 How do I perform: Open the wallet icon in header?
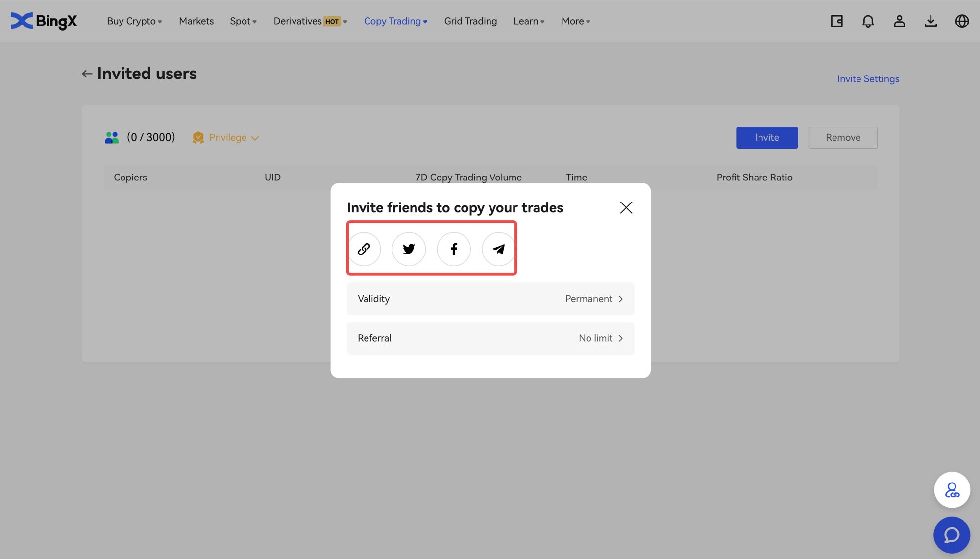click(836, 21)
